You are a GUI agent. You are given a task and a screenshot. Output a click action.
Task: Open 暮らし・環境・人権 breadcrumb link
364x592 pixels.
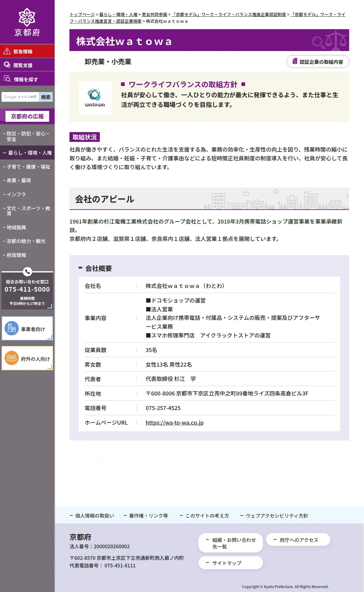tap(118, 15)
